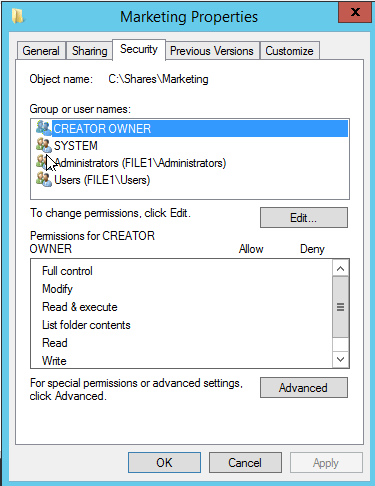Confirm with the OK button

(164, 463)
